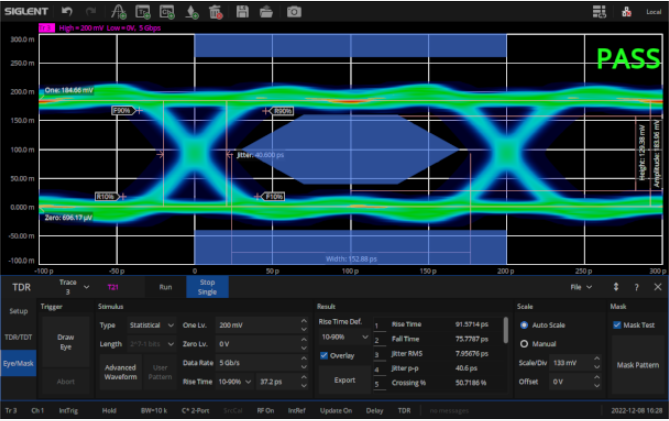Click the network disconnected icon
Screen dimensions: 669x421
[x=626, y=12]
